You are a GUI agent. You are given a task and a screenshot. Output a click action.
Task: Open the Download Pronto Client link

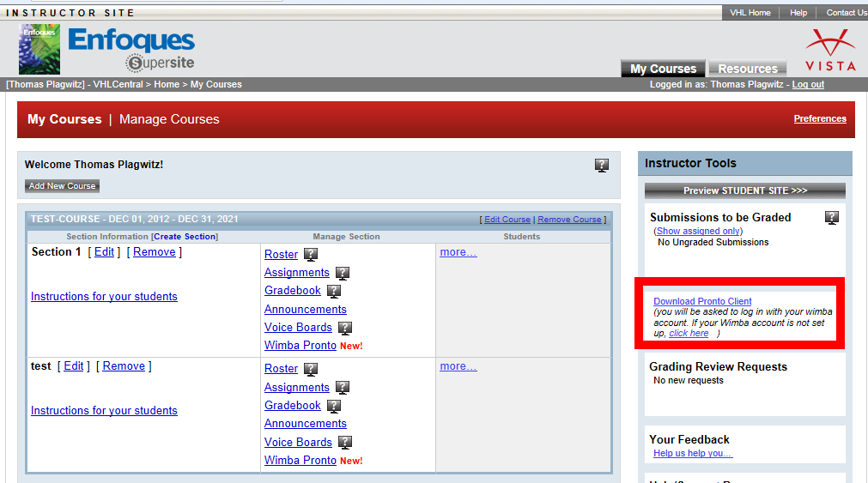point(702,301)
